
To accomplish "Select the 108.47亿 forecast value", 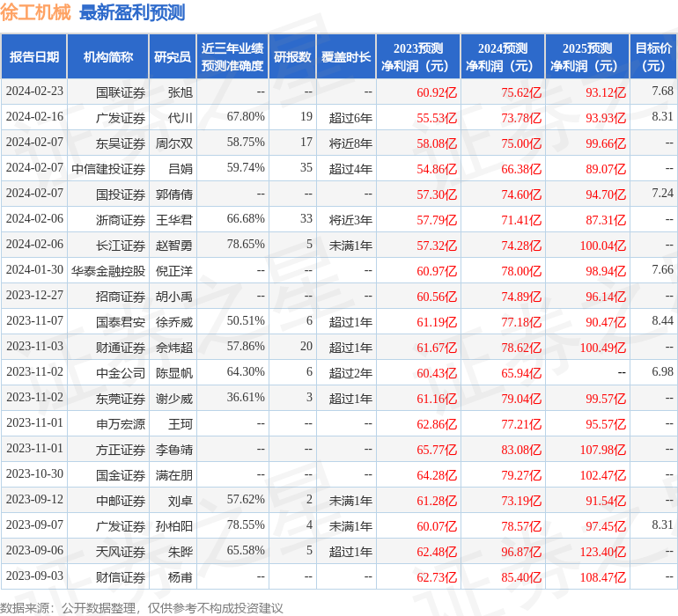I will click(x=603, y=577).
